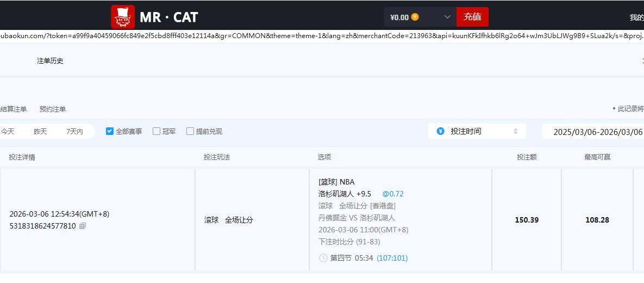Viewport: 644px width, 283px height.
Task: Click the (107:101) live score link
Action: click(x=392, y=258)
